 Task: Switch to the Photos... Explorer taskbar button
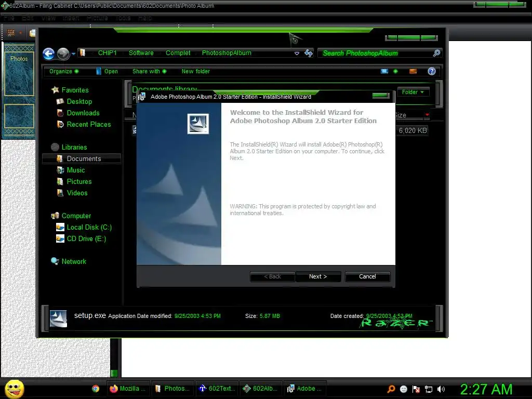[172, 389]
